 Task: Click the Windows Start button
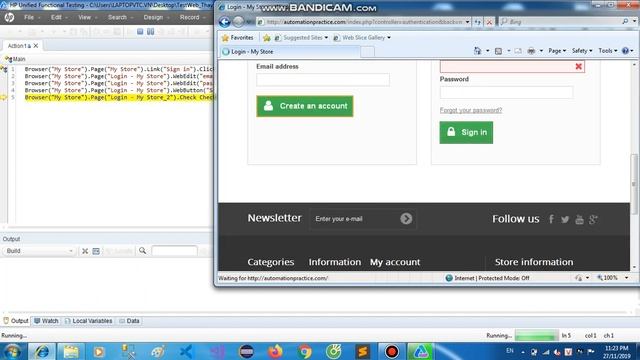tap(12, 351)
